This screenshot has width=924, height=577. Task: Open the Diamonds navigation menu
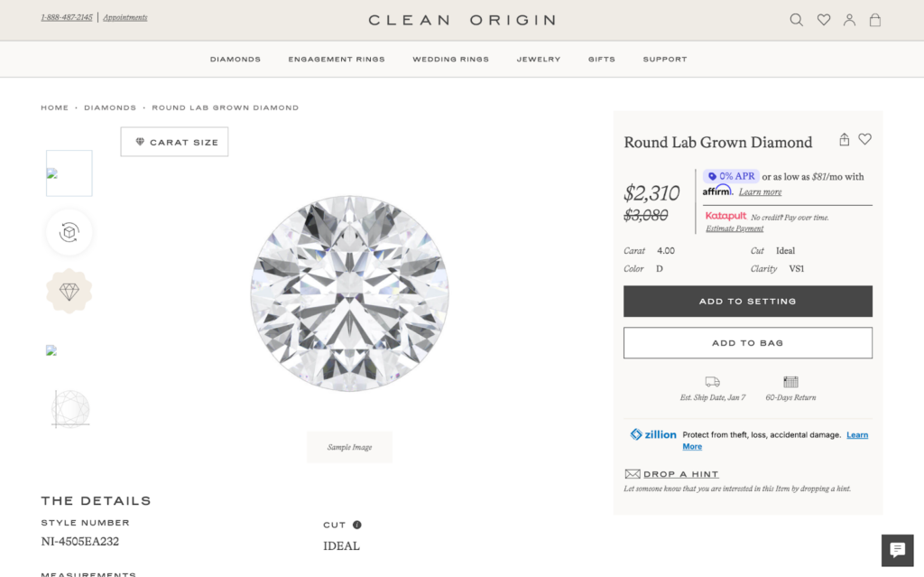[236, 60]
